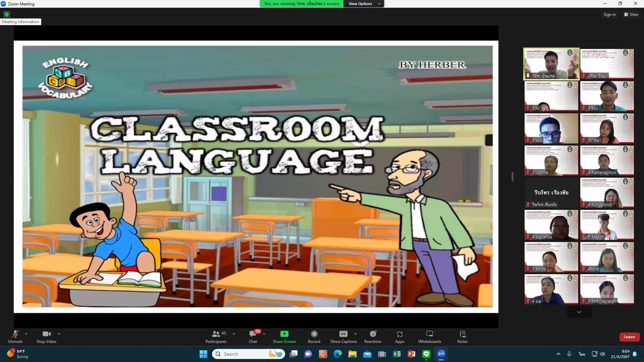Open the Reactions menu

tap(373, 334)
